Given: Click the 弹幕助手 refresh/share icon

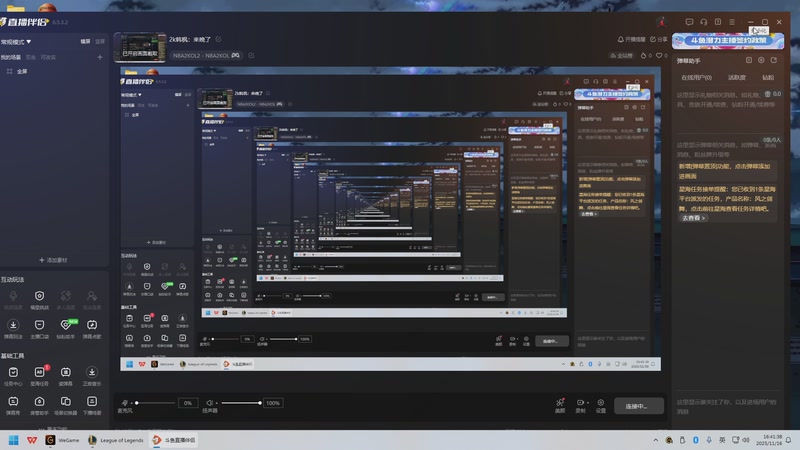Looking at the screenshot, I should [774, 60].
